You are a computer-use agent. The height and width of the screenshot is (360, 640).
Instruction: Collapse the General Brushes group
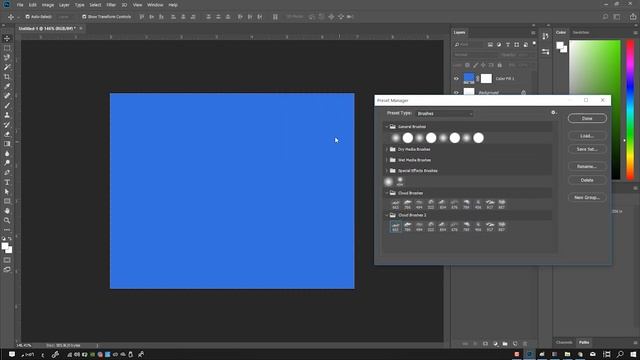(387, 127)
